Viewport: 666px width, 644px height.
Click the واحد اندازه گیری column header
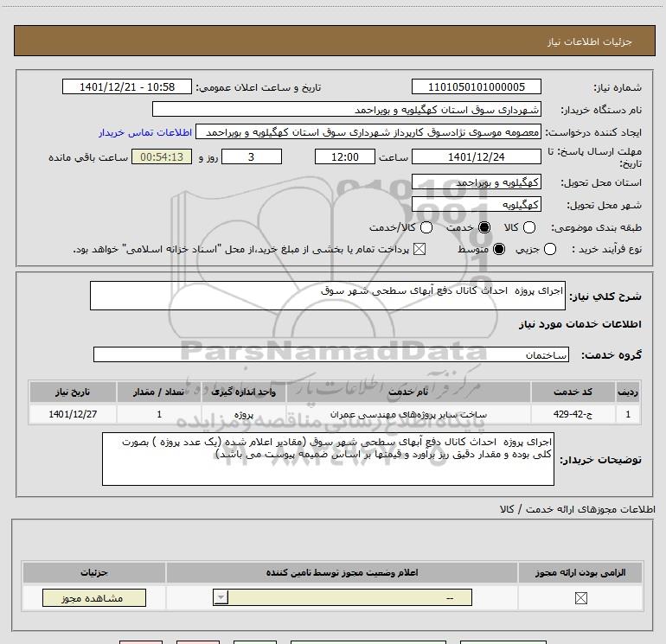click(x=244, y=392)
